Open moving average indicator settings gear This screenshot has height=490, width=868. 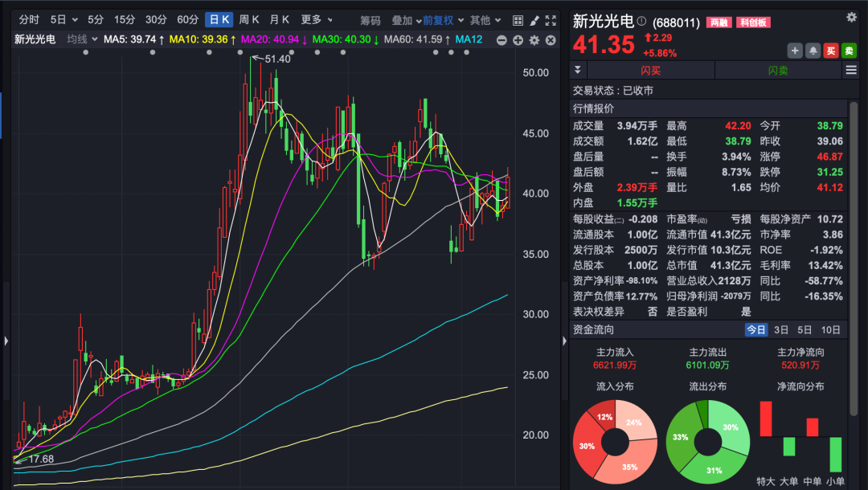[534, 40]
